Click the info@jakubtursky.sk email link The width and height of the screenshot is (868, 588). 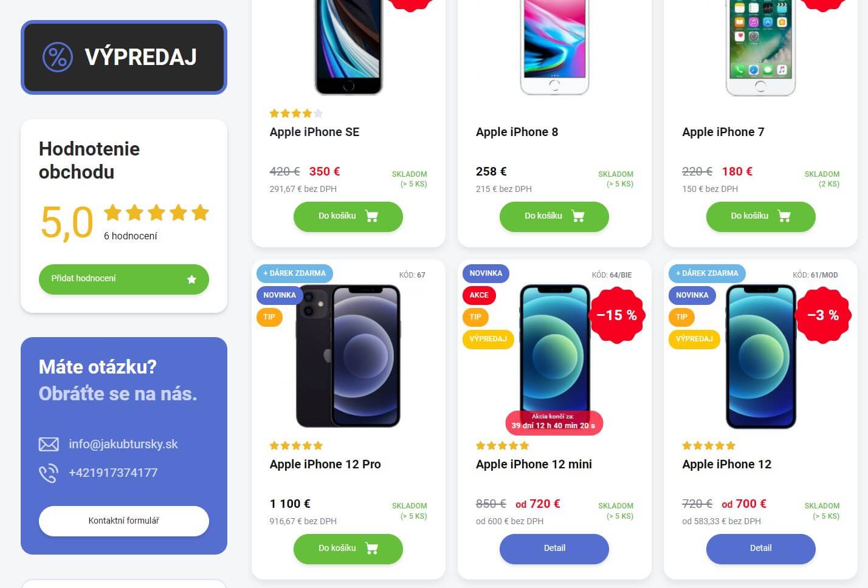[x=123, y=444]
